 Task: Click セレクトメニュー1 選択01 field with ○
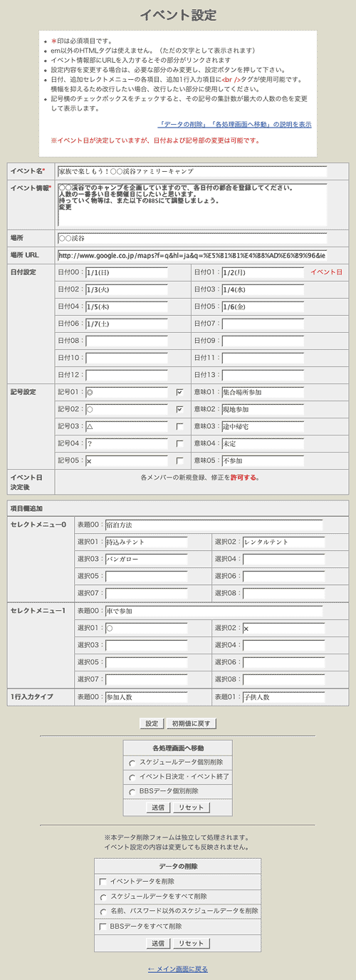pos(146,629)
